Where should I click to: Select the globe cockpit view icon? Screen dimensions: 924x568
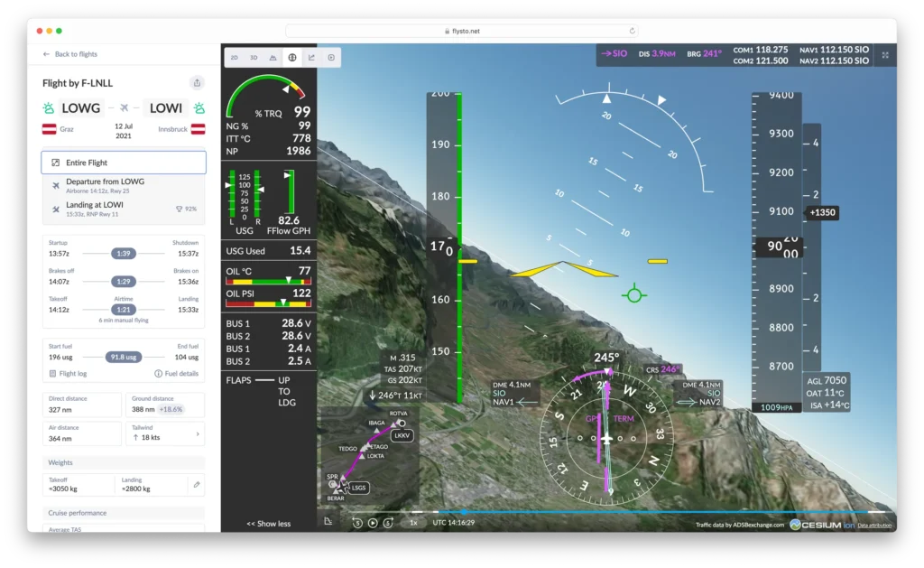pos(291,58)
